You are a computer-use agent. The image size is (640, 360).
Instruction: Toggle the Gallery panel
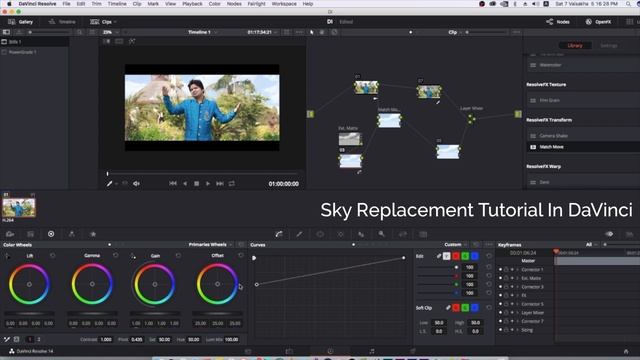click(x=20, y=22)
